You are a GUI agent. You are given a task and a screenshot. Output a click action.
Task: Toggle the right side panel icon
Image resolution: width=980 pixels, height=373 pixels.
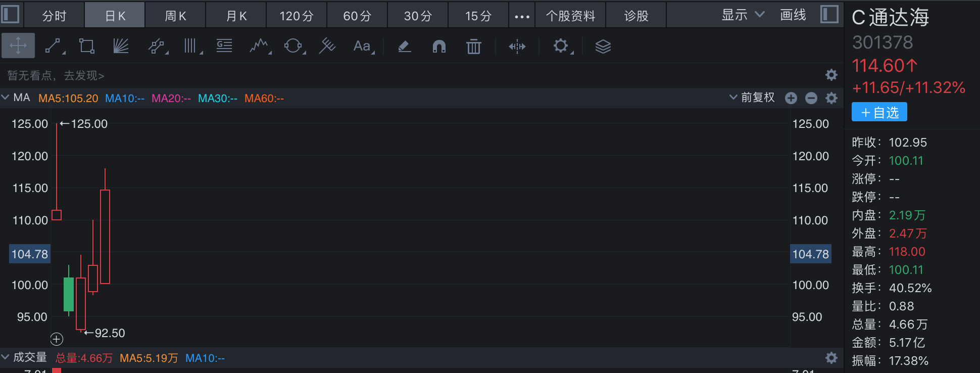[829, 14]
